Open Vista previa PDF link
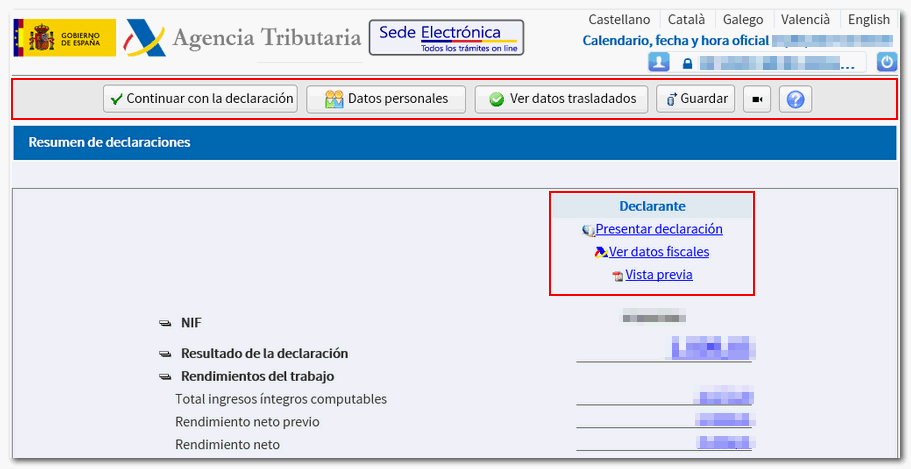This screenshot has height=469, width=911. tap(658, 275)
